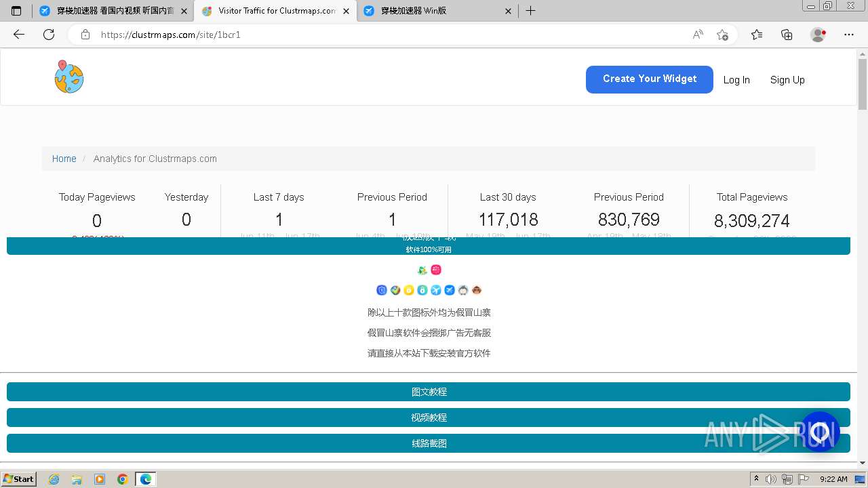Click the Edge button in the taskbar
The image size is (868, 488).
(x=146, y=479)
